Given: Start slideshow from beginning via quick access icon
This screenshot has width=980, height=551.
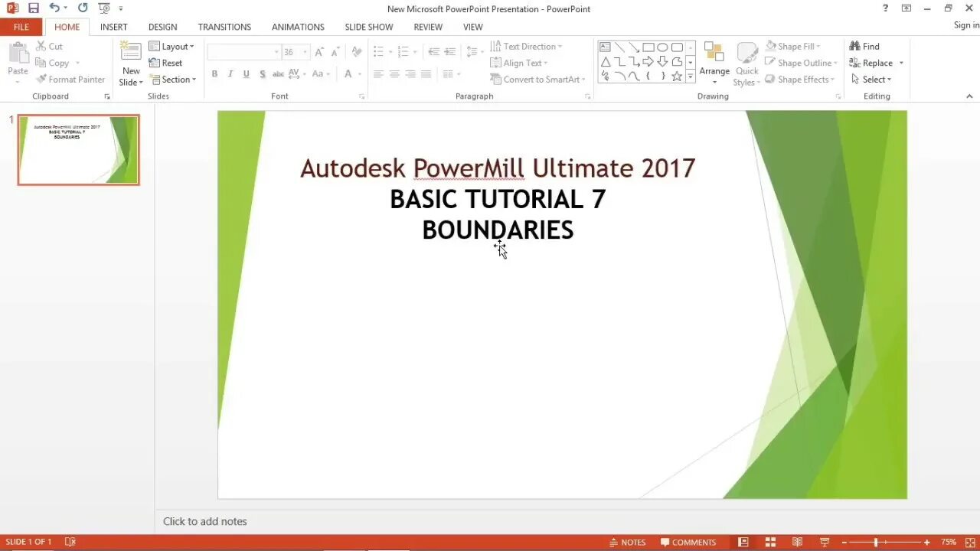Looking at the screenshot, I should (104, 8).
